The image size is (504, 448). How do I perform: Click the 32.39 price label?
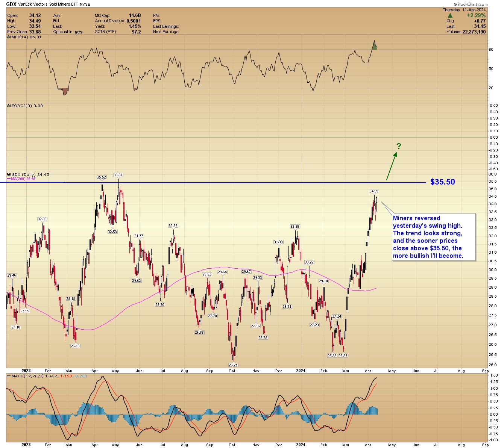173,226
